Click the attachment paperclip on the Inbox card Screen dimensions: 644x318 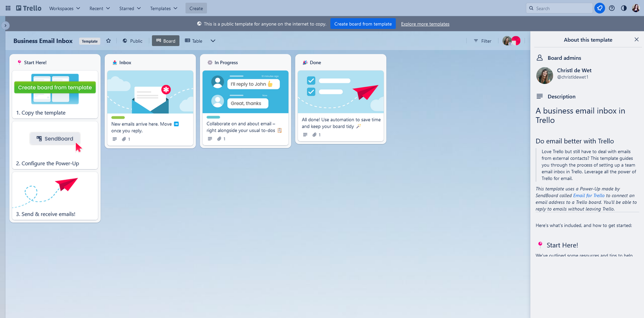[x=123, y=139]
